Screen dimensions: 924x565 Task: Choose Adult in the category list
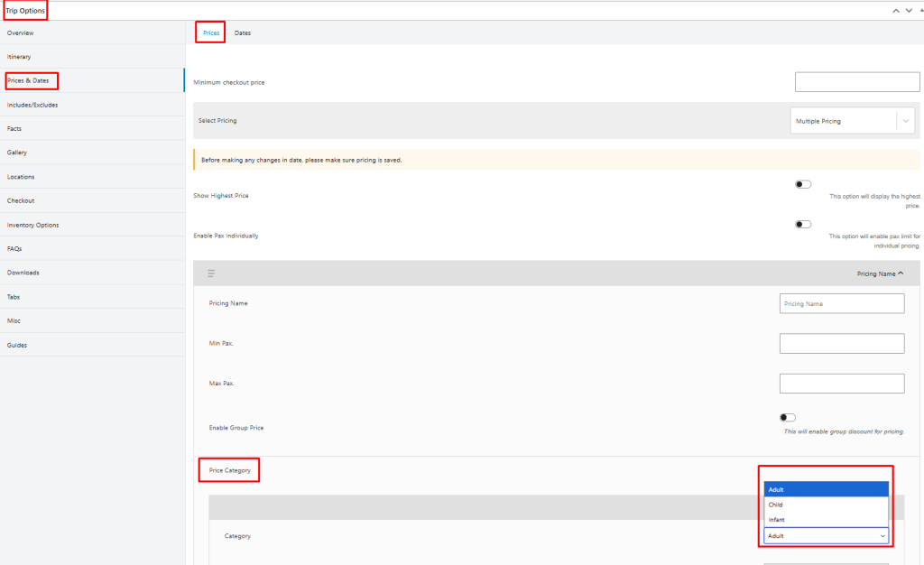click(x=827, y=489)
